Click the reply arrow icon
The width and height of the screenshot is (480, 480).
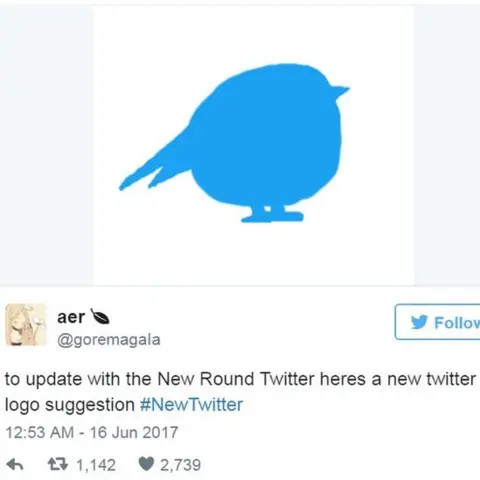pyautogui.click(x=15, y=464)
